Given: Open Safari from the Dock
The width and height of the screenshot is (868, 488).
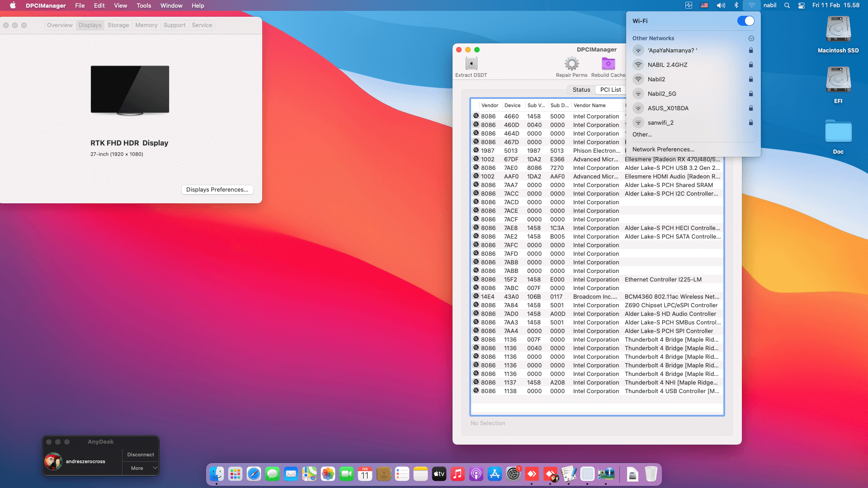Looking at the screenshot, I should tap(254, 474).
